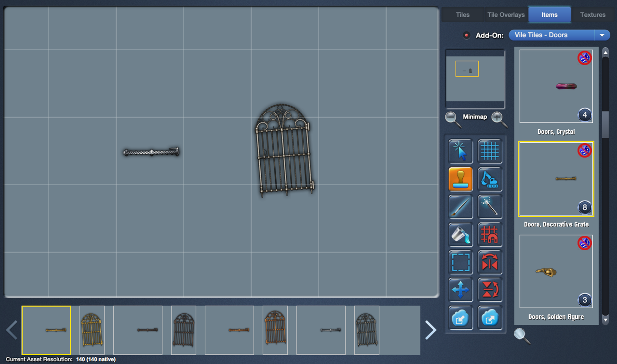Go to next variants with right arrow
617x364 pixels.
coord(430,330)
